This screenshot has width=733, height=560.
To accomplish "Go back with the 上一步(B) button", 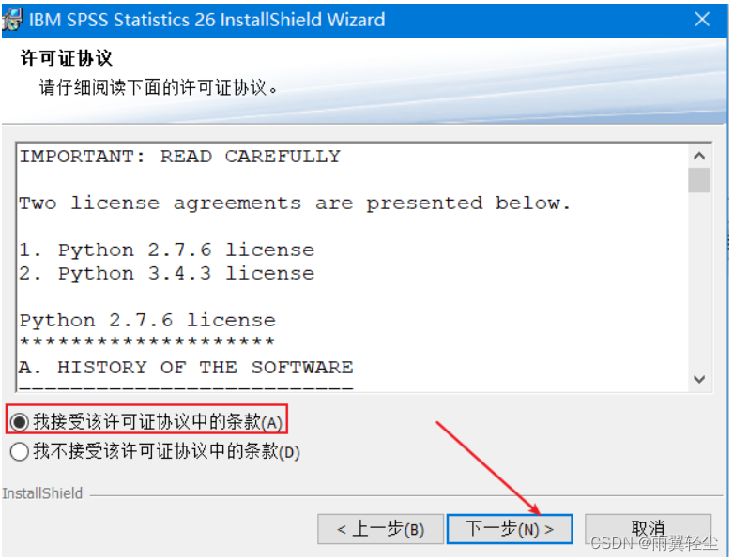I will click(380, 529).
